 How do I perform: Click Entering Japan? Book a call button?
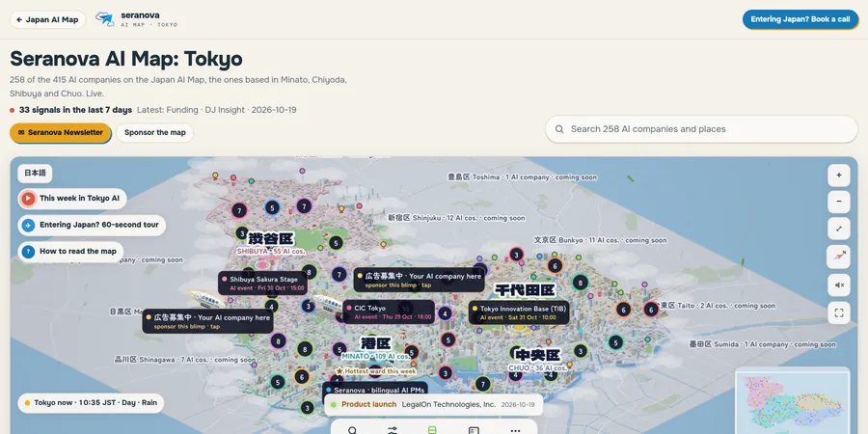[800, 19]
